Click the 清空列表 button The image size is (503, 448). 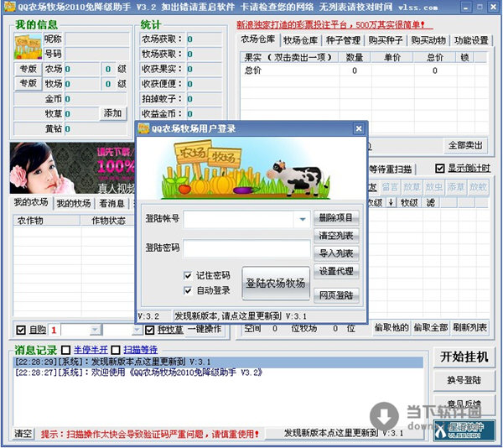point(336,236)
